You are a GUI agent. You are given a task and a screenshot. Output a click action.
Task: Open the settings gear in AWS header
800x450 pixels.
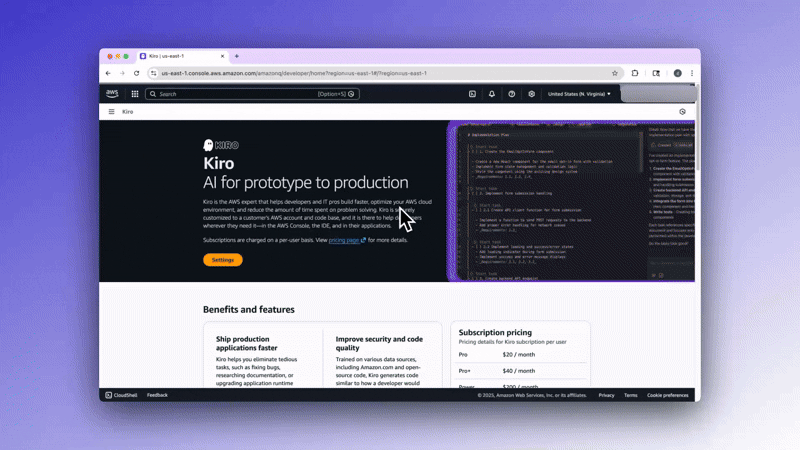tap(531, 94)
